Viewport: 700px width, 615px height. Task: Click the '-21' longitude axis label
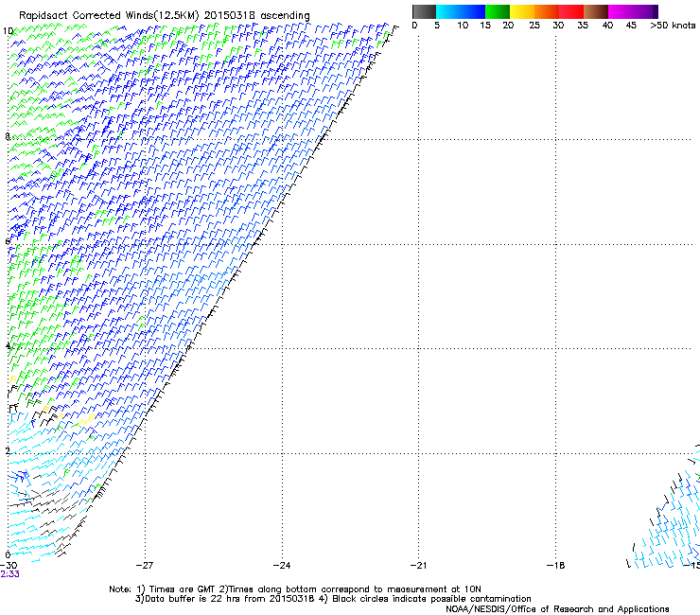tap(418, 566)
